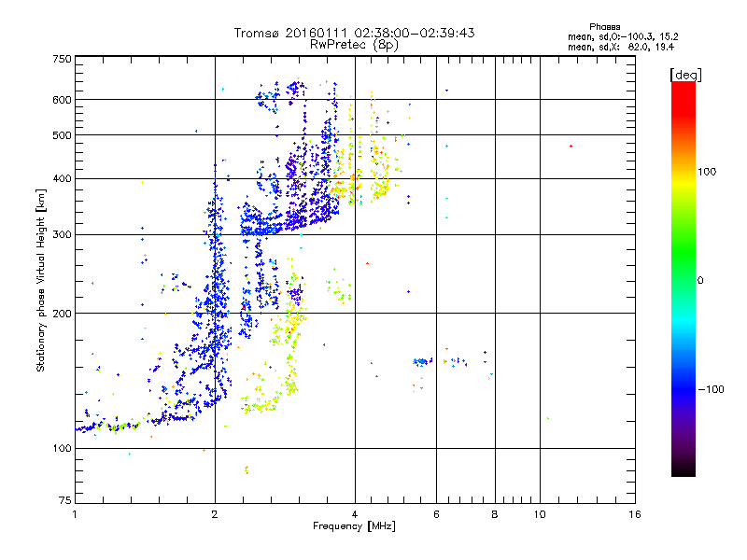The width and height of the screenshot is (747, 560).
Task: Click the y-axis tick label '200'
Action: click(x=63, y=314)
